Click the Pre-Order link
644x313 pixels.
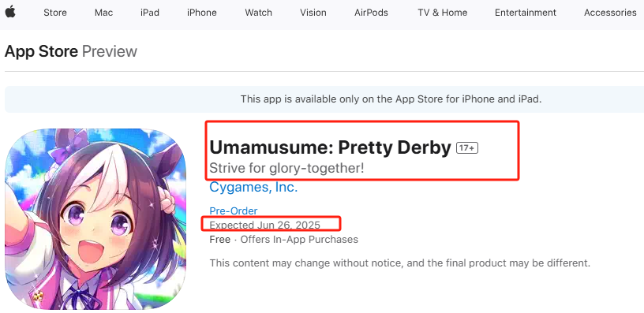tap(234, 211)
